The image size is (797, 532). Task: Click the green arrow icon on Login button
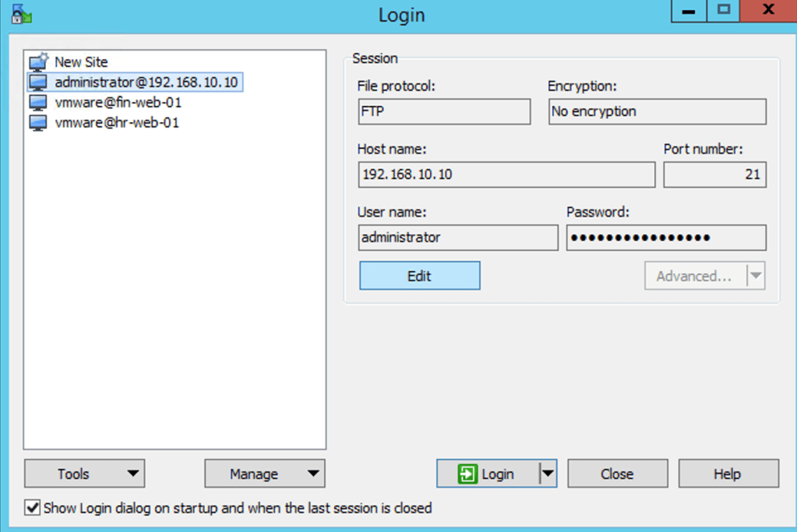[x=467, y=474]
